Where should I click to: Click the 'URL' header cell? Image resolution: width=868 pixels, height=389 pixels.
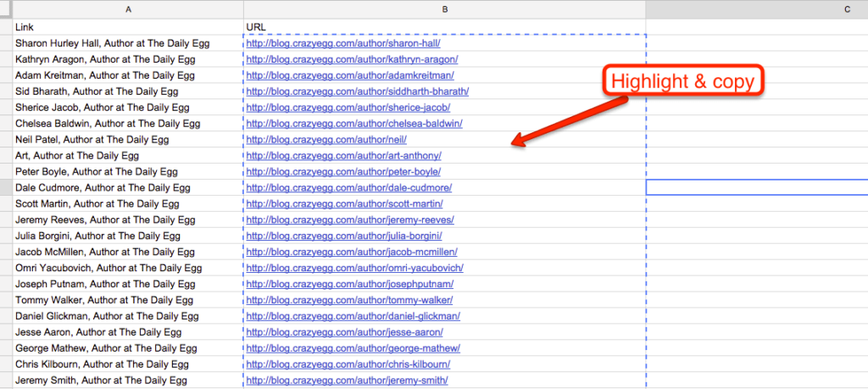coord(444,26)
